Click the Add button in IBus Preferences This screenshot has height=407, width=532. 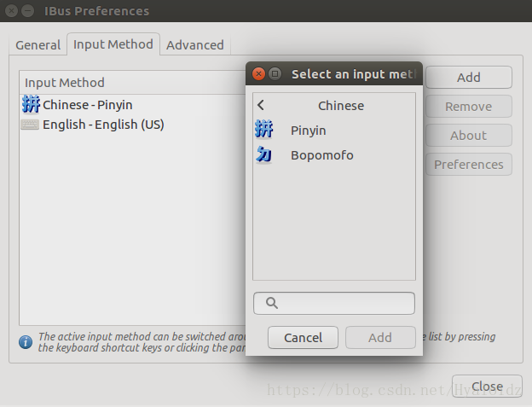click(x=469, y=78)
